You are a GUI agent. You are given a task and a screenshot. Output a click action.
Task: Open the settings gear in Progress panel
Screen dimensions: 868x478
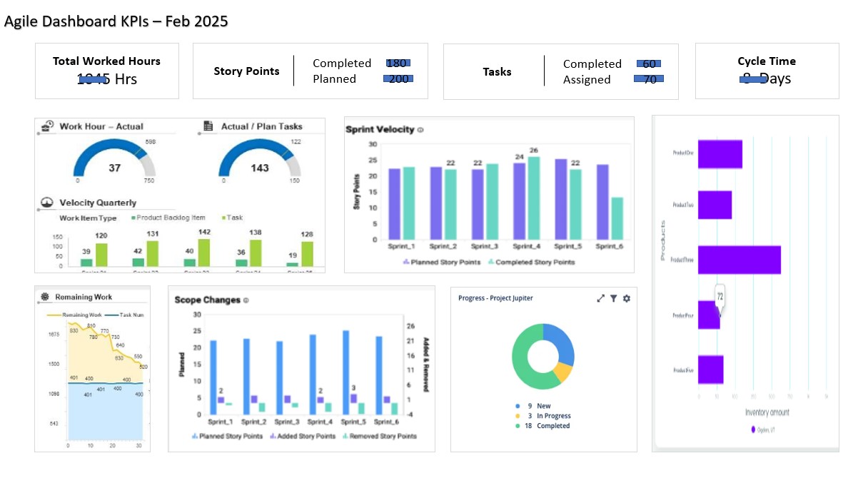point(626,298)
